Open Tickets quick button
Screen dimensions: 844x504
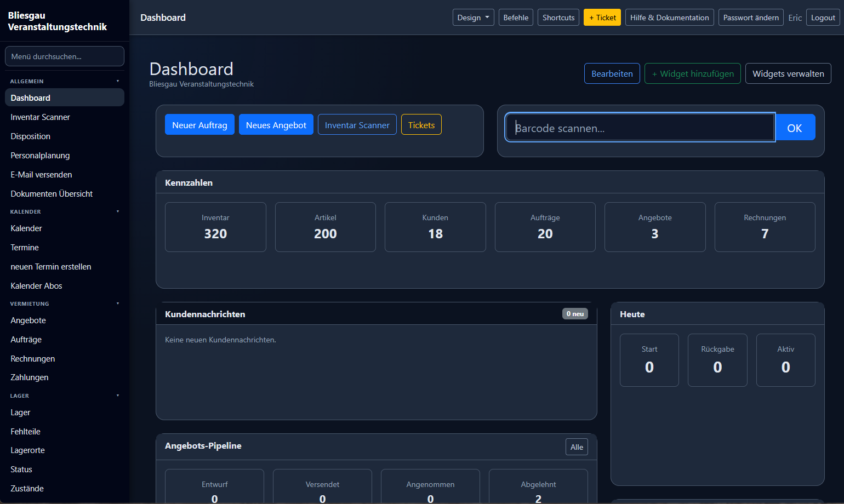(421, 125)
